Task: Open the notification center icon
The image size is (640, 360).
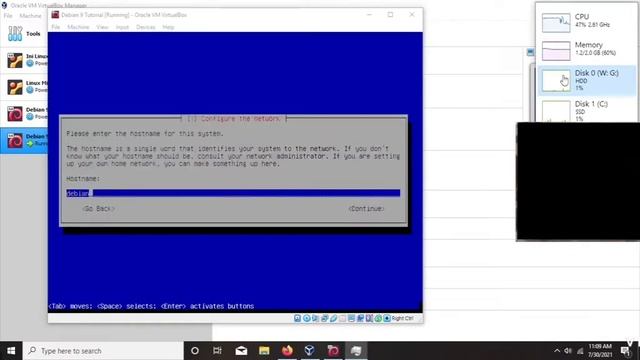Action: (625, 351)
